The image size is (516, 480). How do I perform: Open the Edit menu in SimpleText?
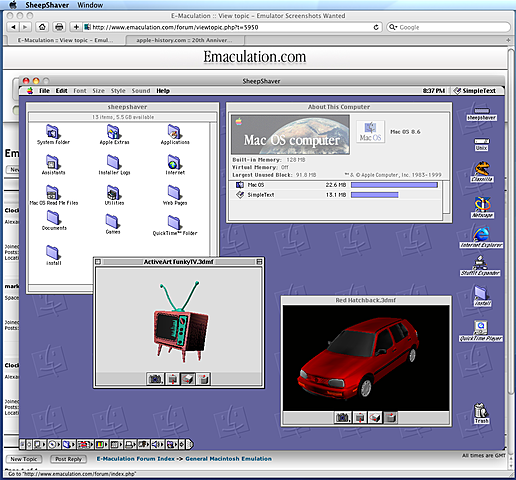click(x=61, y=91)
